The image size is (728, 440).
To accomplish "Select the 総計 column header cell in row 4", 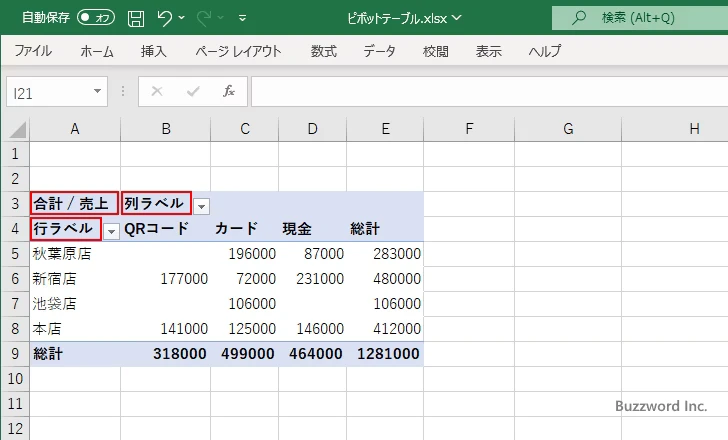I will tap(385, 229).
